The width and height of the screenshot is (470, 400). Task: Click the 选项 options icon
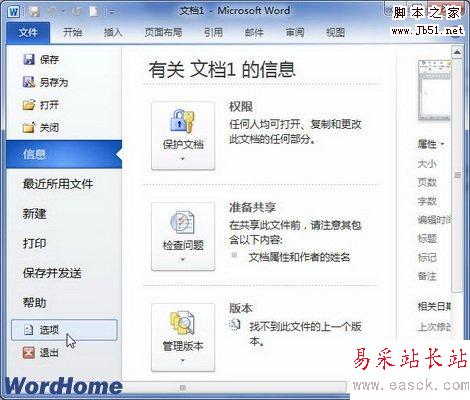pos(29,330)
